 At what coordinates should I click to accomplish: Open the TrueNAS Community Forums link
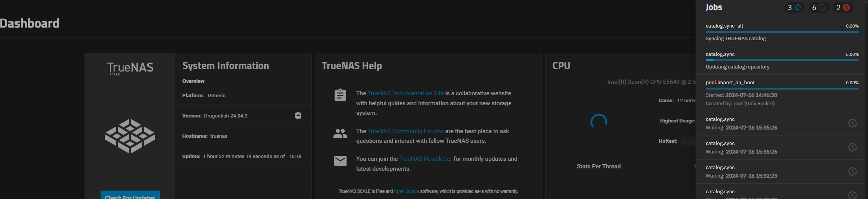point(406,131)
